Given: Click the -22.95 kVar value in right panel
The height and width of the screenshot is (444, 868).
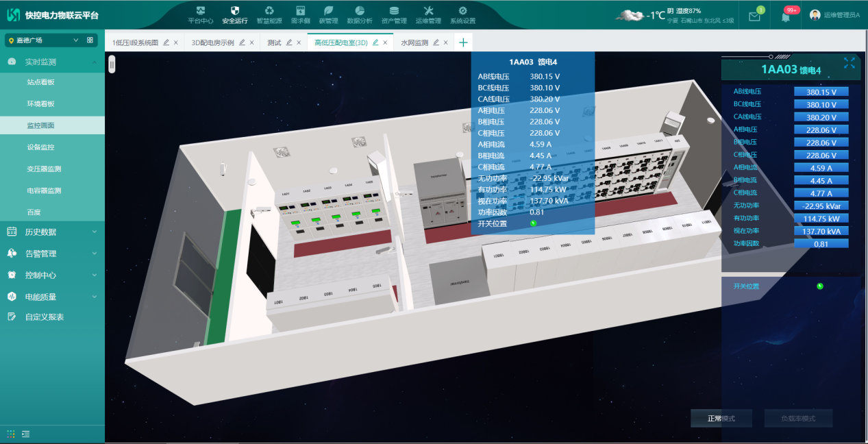Looking at the screenshot, I should 821,206.
